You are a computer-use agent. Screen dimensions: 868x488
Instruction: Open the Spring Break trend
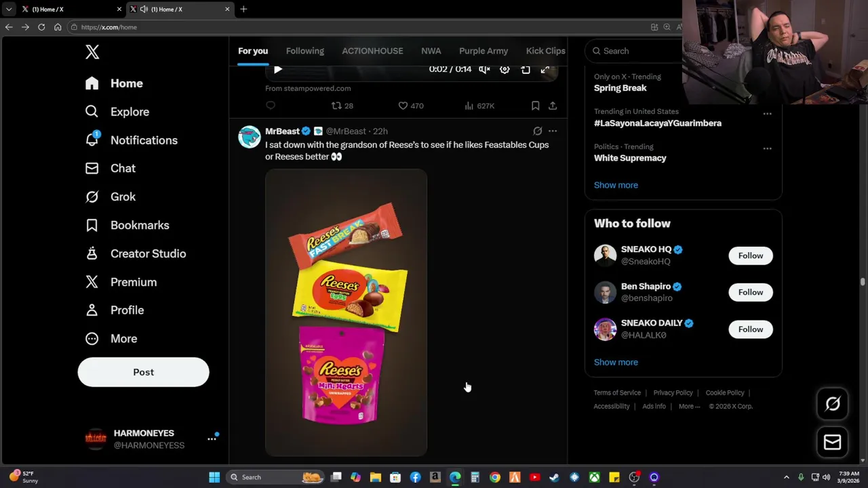620,88
